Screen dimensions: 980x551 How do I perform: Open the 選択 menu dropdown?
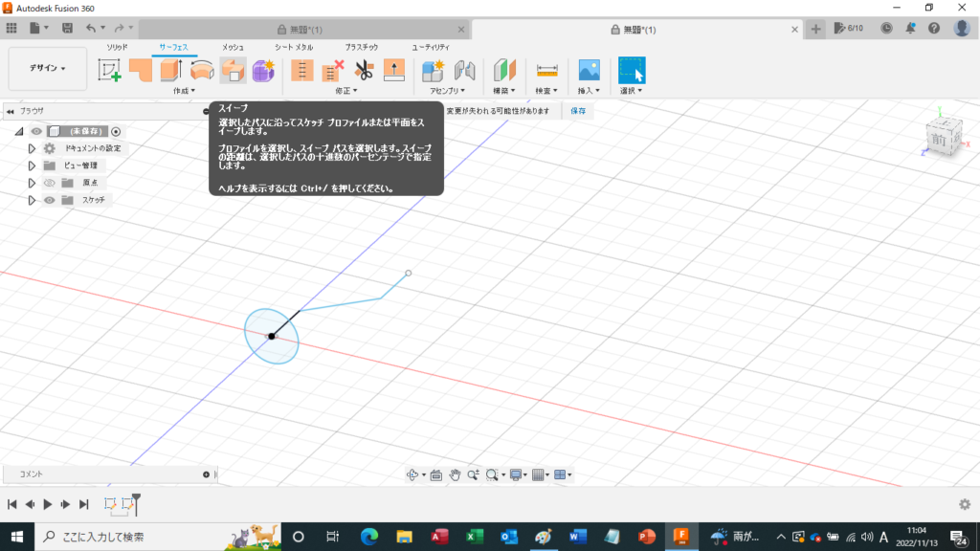(x=632, y=91)
